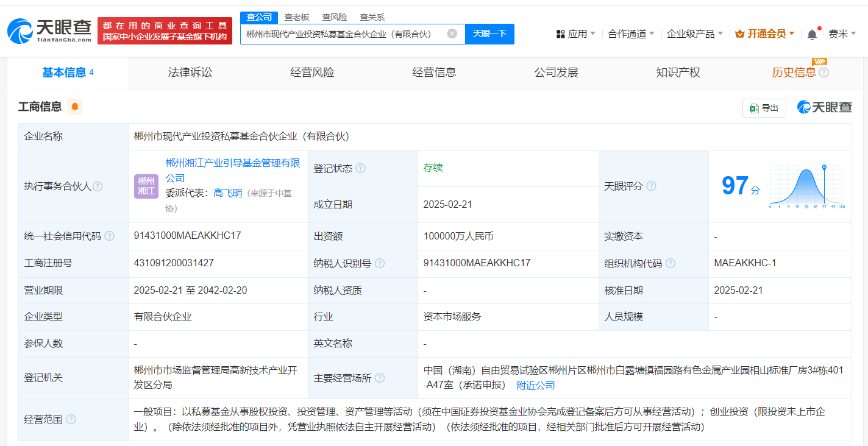Expand the 合作通道 dropdown
This screenshot has width=868, height=446.
click(631, 34)
